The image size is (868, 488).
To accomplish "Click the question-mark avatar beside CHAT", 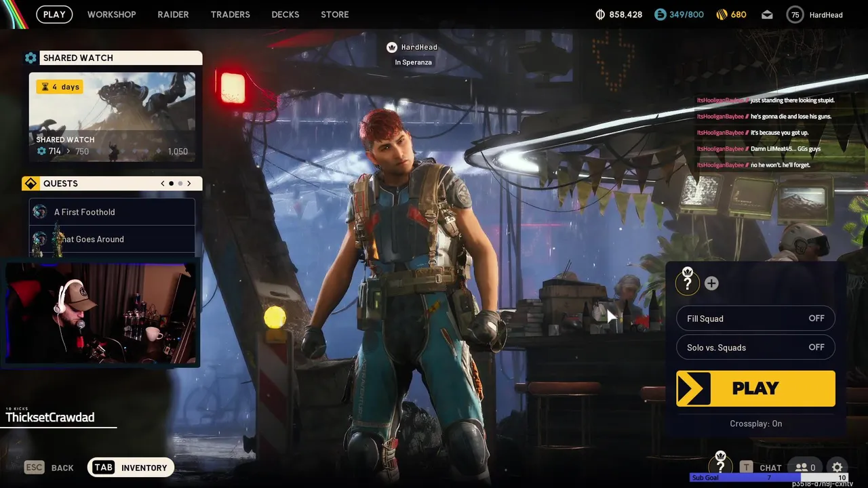I will click(x=721, y=465).
